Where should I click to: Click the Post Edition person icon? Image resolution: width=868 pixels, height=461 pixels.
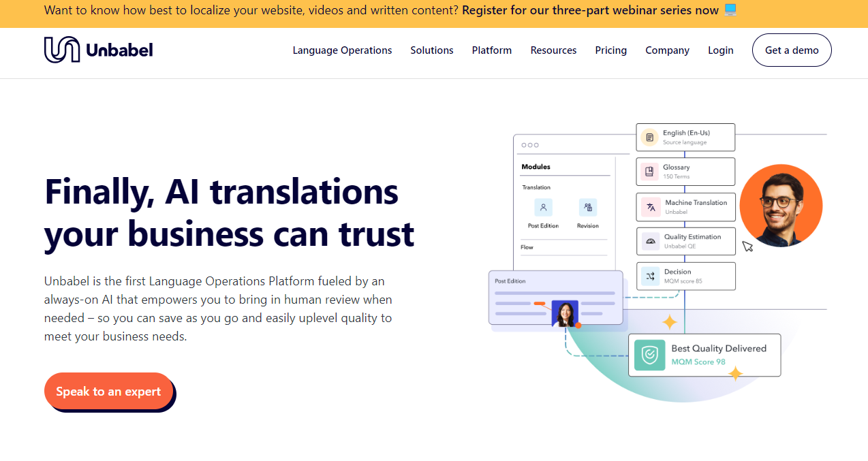543,208
